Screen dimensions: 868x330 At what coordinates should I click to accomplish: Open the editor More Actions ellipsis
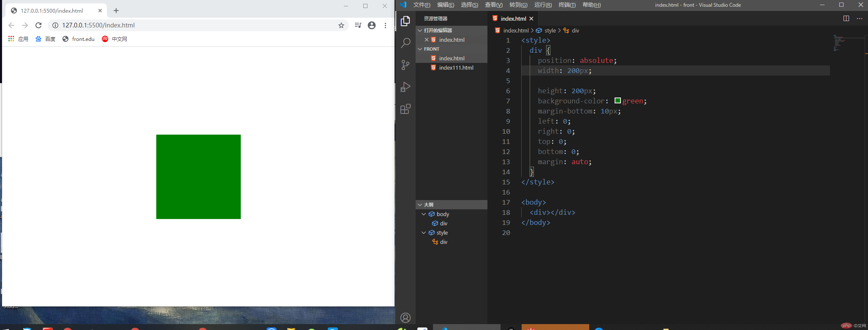860,18
